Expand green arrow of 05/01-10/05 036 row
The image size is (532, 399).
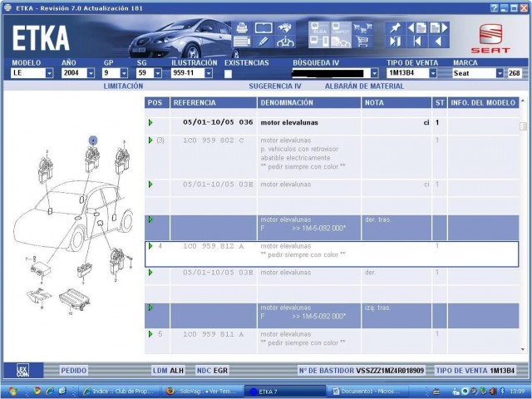150,122
